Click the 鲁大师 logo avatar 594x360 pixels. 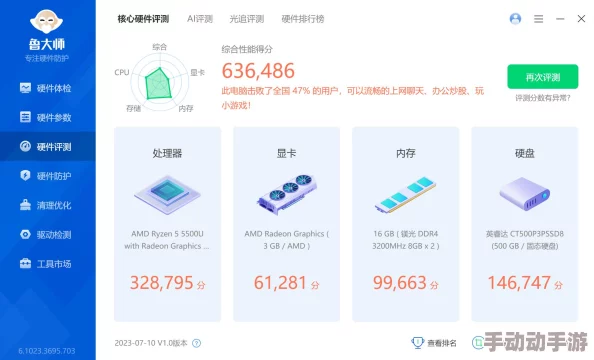(x=47, y=22)
